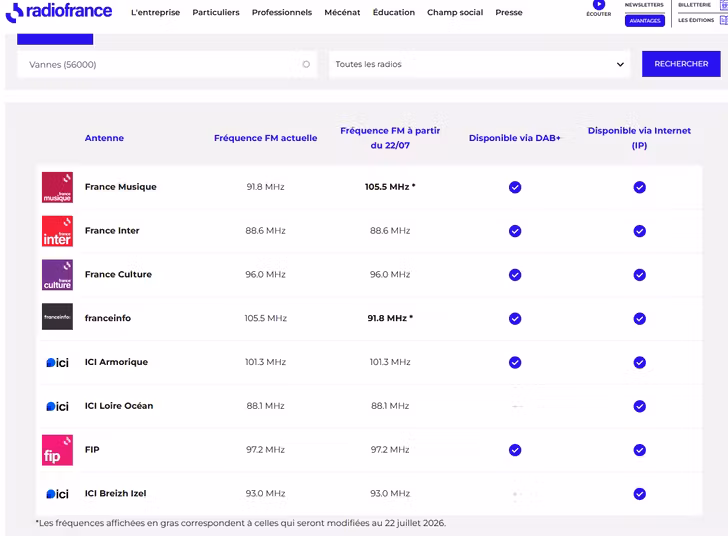Click the ICI Armorique logo

pyautogui.click(x=57, y=362)
